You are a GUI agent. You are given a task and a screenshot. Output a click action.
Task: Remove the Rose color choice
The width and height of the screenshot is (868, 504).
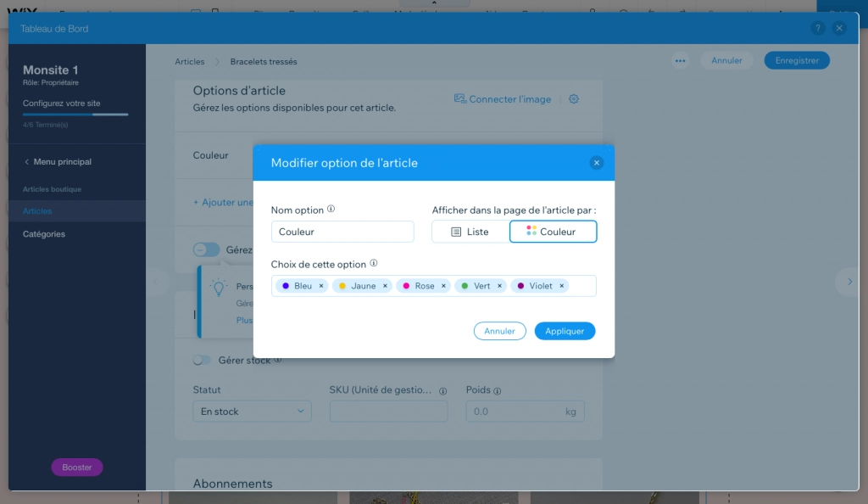click(443, 286)
